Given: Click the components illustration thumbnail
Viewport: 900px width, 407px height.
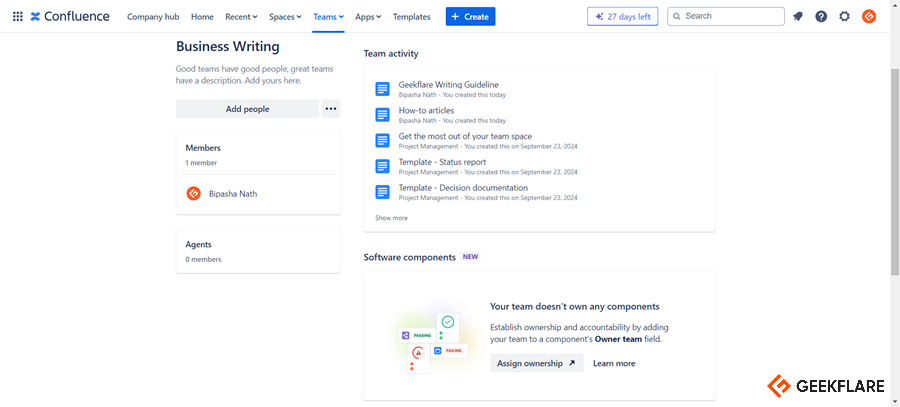Looking at the screenshot, I should tap(433, 343).
